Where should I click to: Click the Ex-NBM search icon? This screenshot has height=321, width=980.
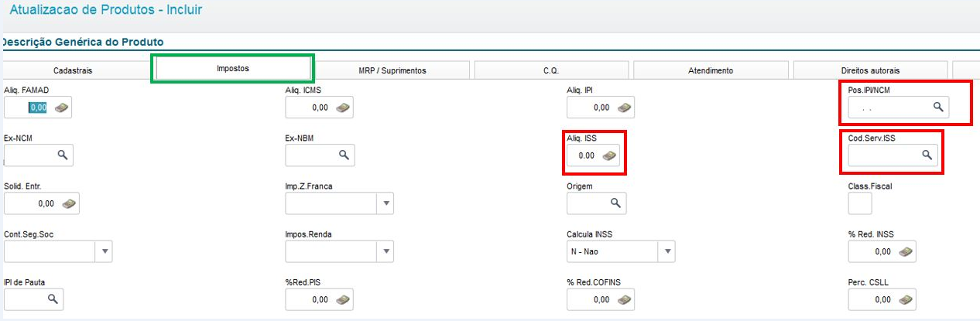pyautogui.click(x=344, y=155)
